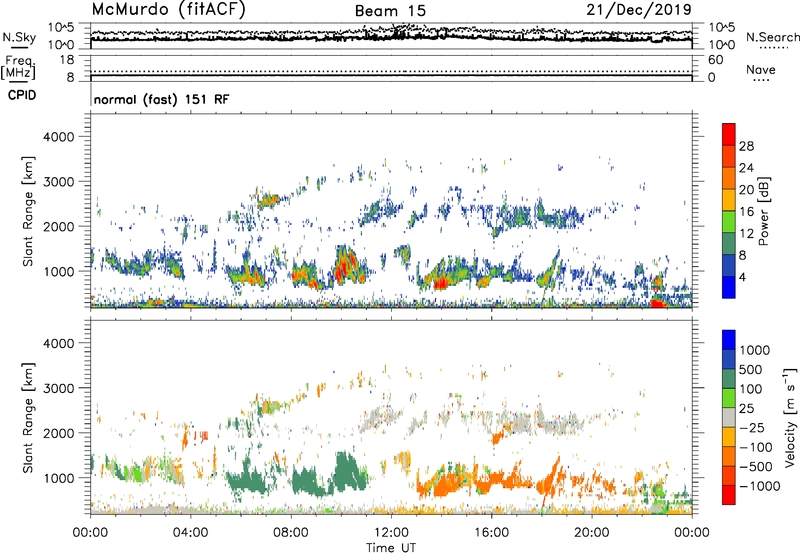
Task: Pick the blue power segment between 4 and 8
Action: coord(729,265)
